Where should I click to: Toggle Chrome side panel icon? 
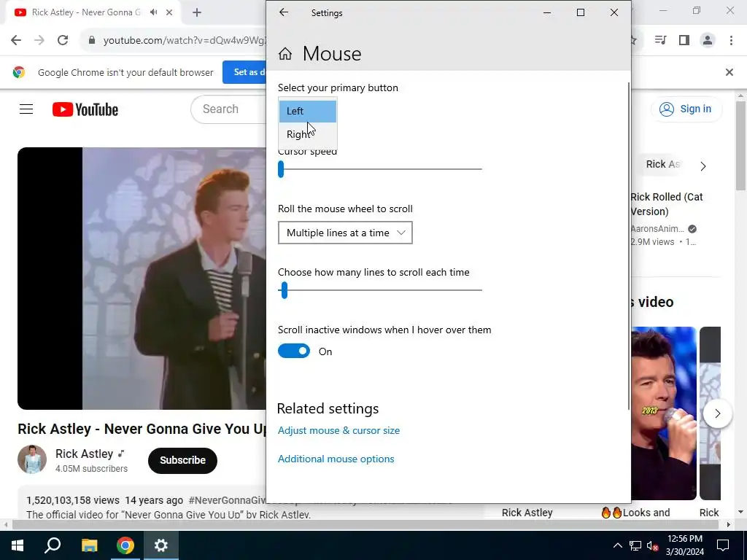pos(684,41)
